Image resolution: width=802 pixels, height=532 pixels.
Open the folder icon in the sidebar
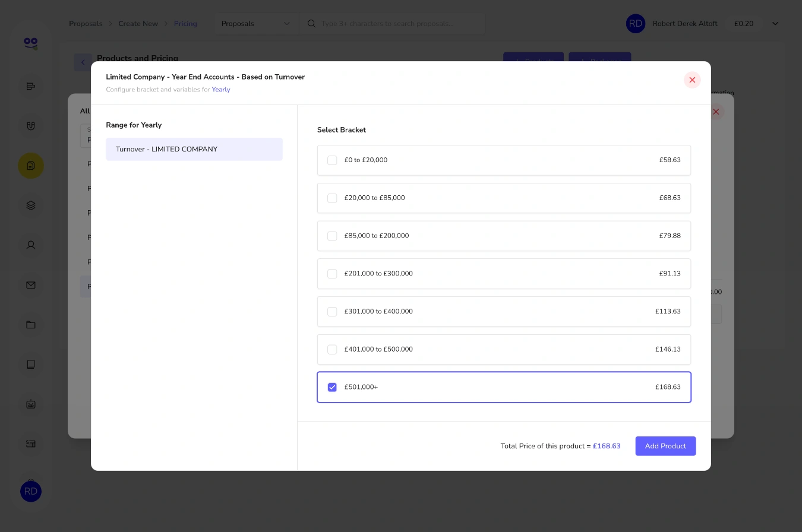coord(31,325)
